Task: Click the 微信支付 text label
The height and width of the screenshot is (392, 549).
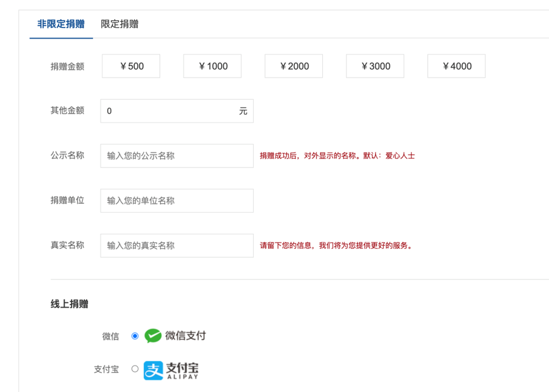Action: 186,336
